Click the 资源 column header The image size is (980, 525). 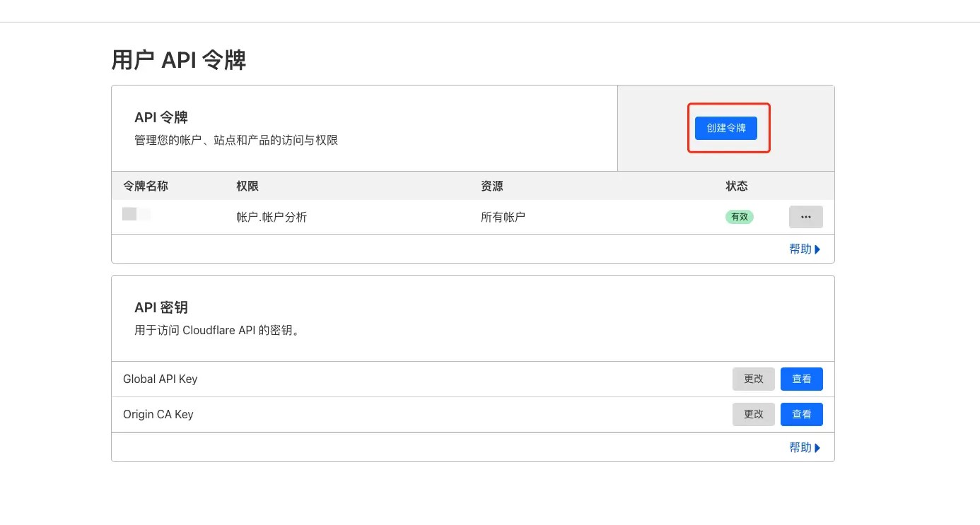tap(491, 186)
